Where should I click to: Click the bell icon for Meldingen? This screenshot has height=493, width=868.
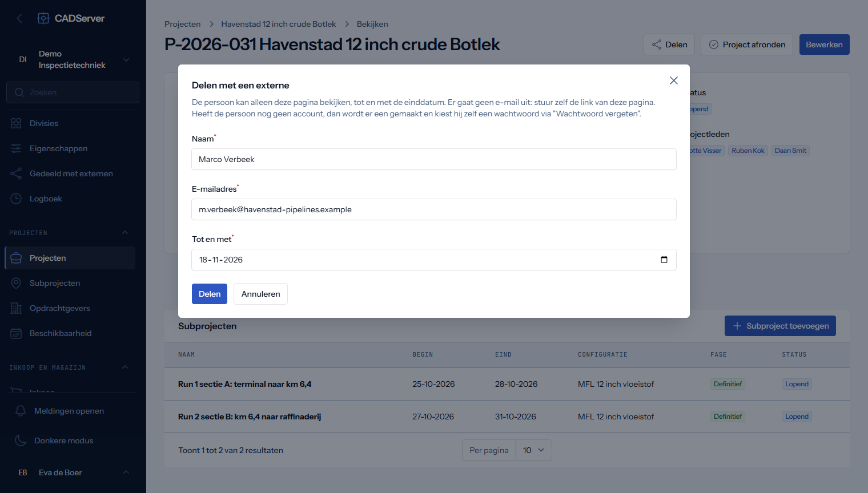tap(21, 411)
